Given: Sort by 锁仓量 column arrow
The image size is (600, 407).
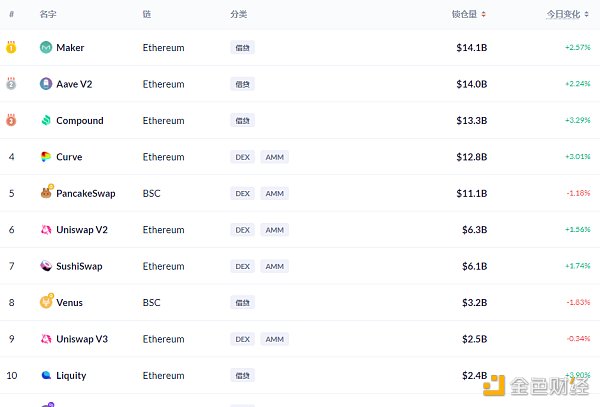Looking at the screenshot, I should click(x=484, y=15).
